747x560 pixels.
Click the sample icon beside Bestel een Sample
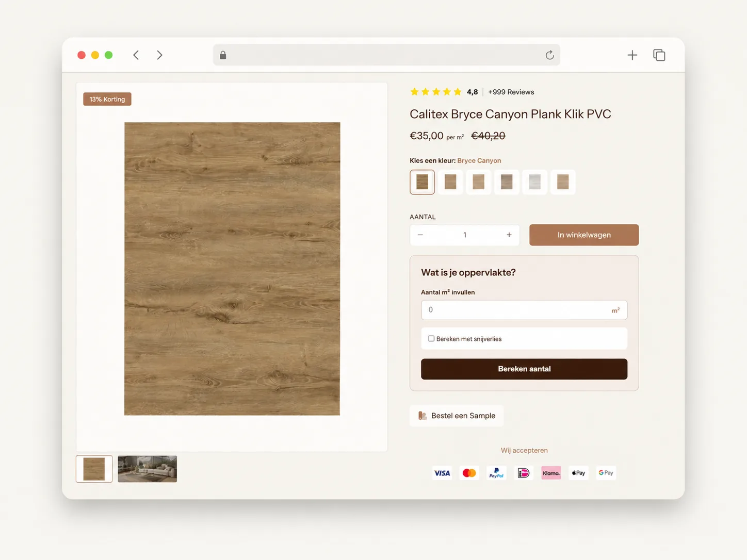pos(423,416)
